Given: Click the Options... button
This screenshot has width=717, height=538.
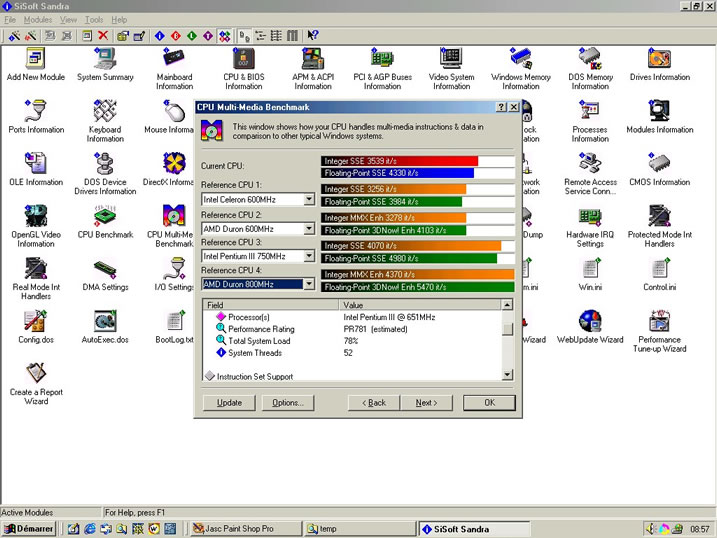Looking at the screenshot, I should coord(288,403).
